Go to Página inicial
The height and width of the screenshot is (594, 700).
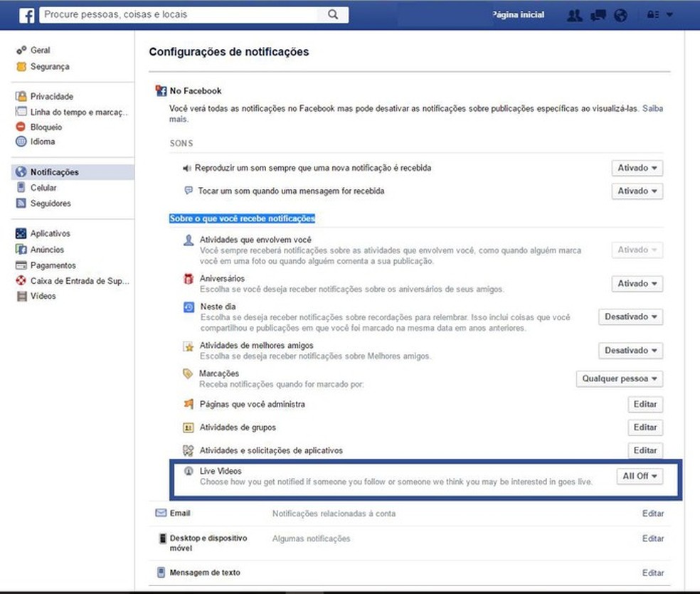[518, 14]
